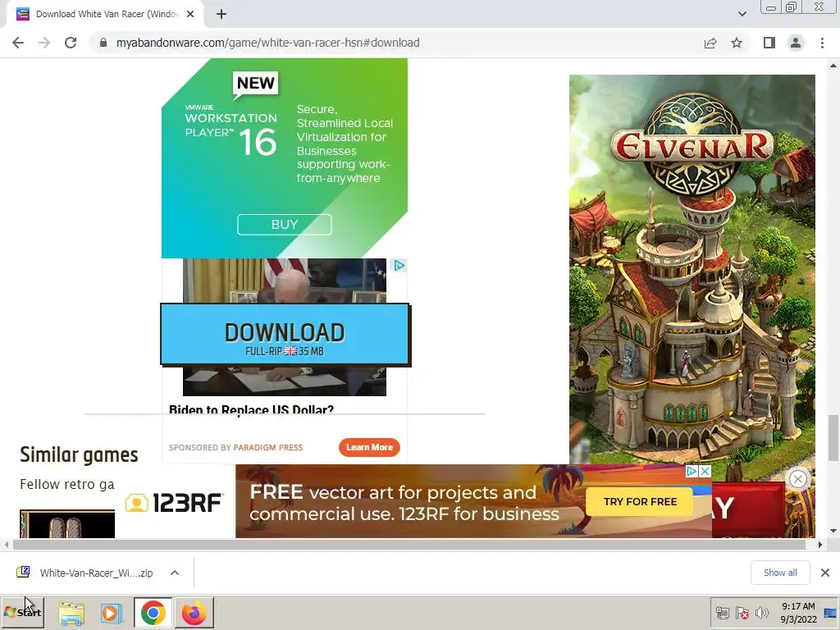The height and width of the screenshot is (630, 840).
Task: Open the Windows Start menu
Action: [x=22, y=612]
